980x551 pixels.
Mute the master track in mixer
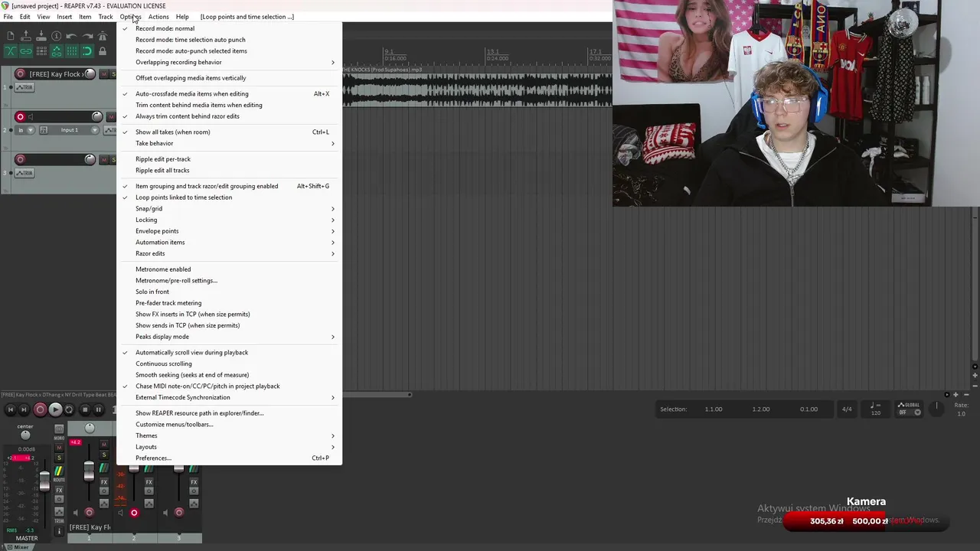[59, 448]
